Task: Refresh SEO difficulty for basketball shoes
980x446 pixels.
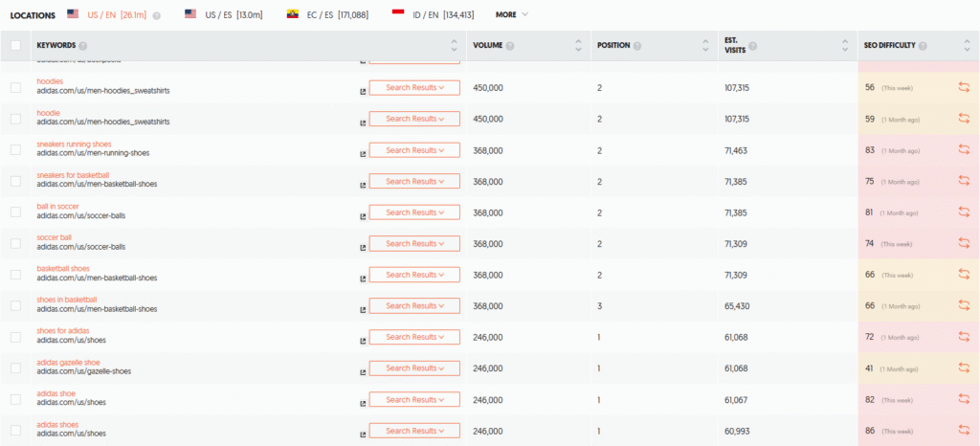Action: [964, 275]
